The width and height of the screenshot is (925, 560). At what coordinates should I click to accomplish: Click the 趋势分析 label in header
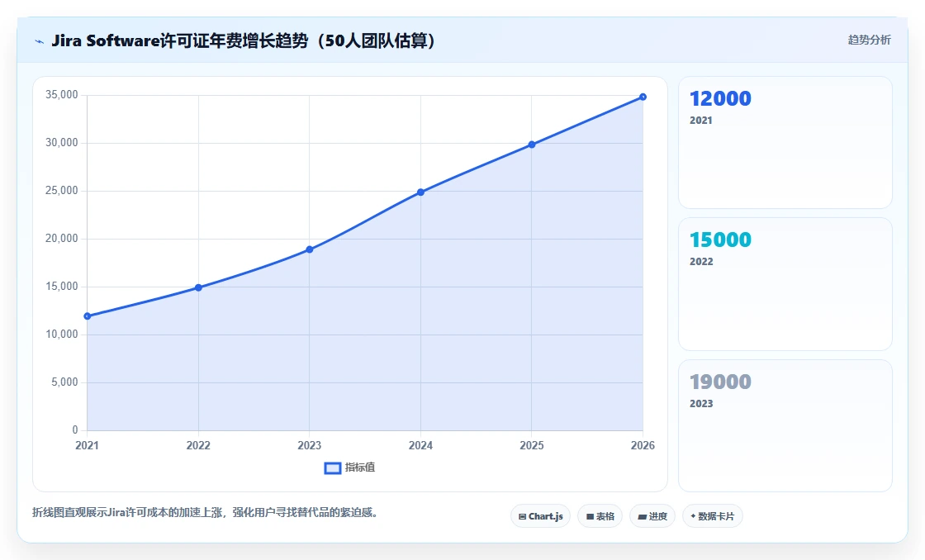click(869, 40)
